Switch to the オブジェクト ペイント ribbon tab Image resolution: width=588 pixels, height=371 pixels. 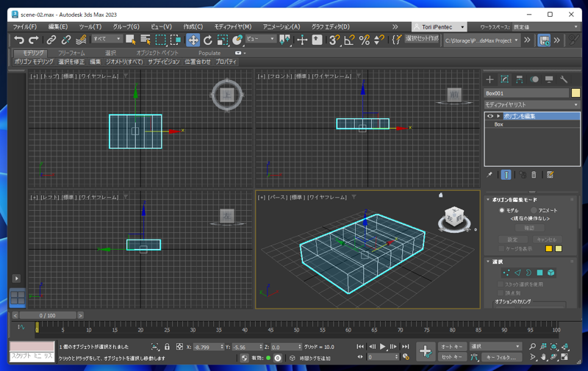(x=157, y=53)
